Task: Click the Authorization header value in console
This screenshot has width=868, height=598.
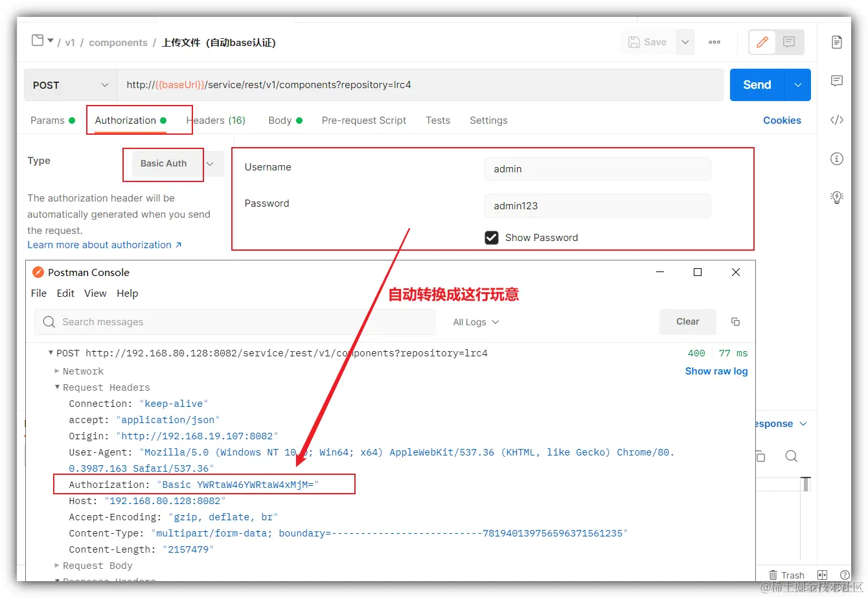Action: (238, 485)
